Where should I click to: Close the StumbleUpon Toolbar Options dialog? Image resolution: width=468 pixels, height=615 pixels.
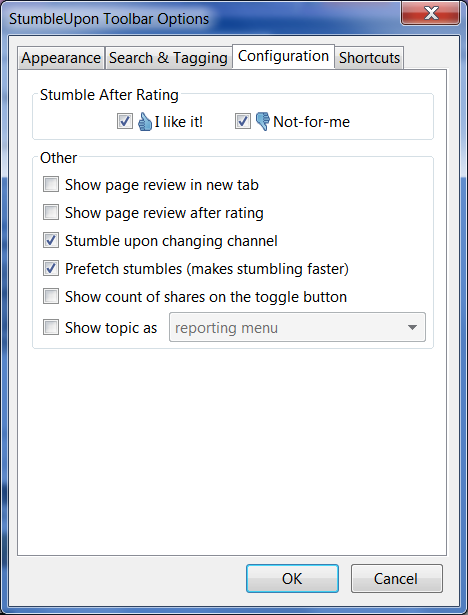[431, 13]
